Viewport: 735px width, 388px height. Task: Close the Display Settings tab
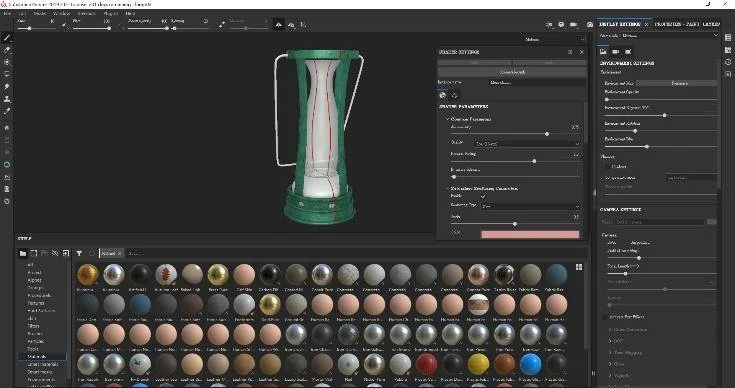pos(646,24)
